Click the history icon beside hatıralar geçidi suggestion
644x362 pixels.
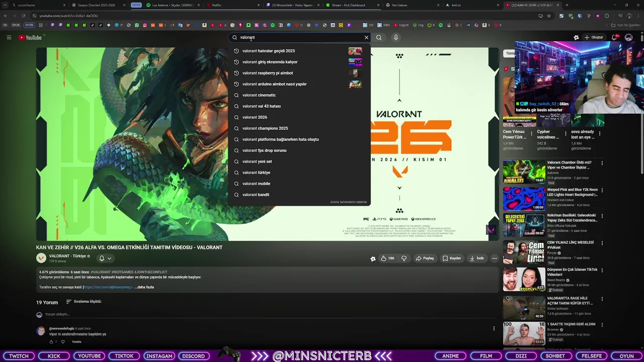(236, 51)
